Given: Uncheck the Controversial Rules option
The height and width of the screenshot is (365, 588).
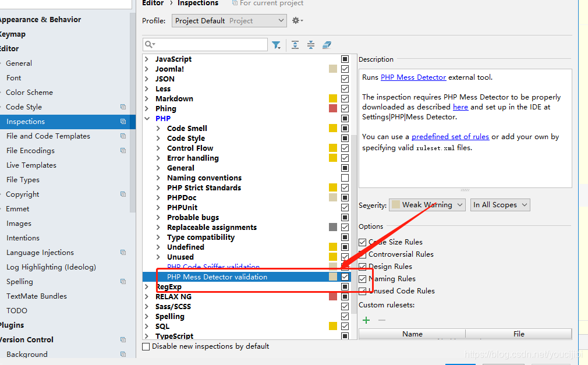Looking at the screenshot, I should coord(362,254).
